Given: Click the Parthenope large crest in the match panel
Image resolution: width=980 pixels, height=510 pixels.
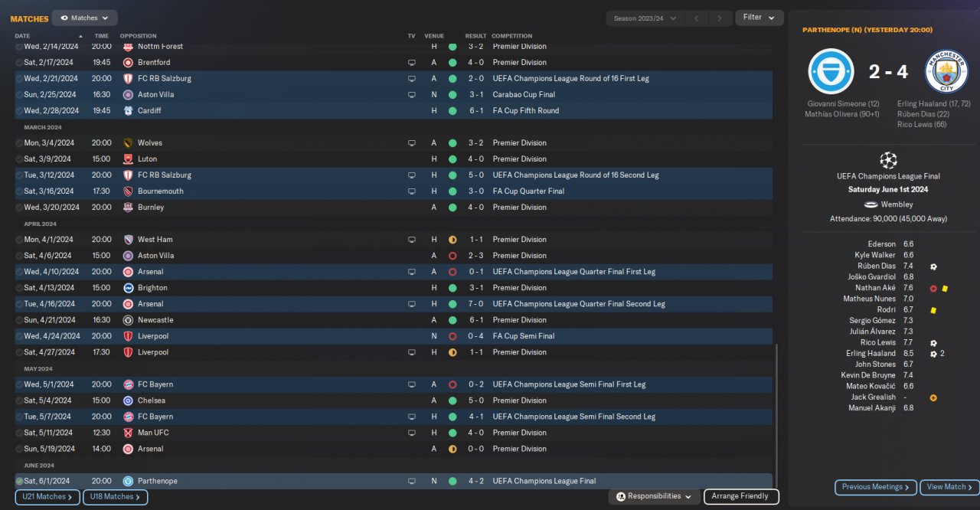Looking at the screenshot, I should point(831,71).
